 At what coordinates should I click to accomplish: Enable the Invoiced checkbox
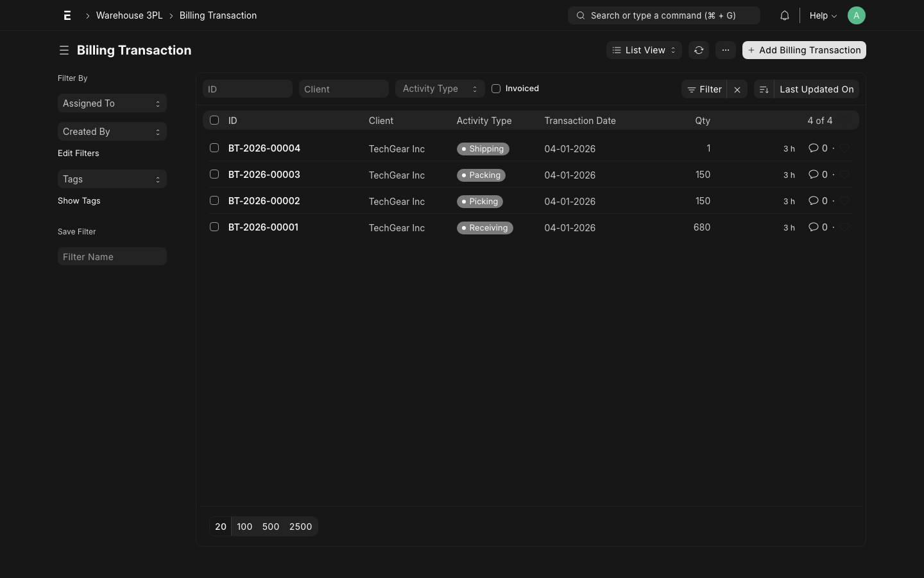point(495,89)
